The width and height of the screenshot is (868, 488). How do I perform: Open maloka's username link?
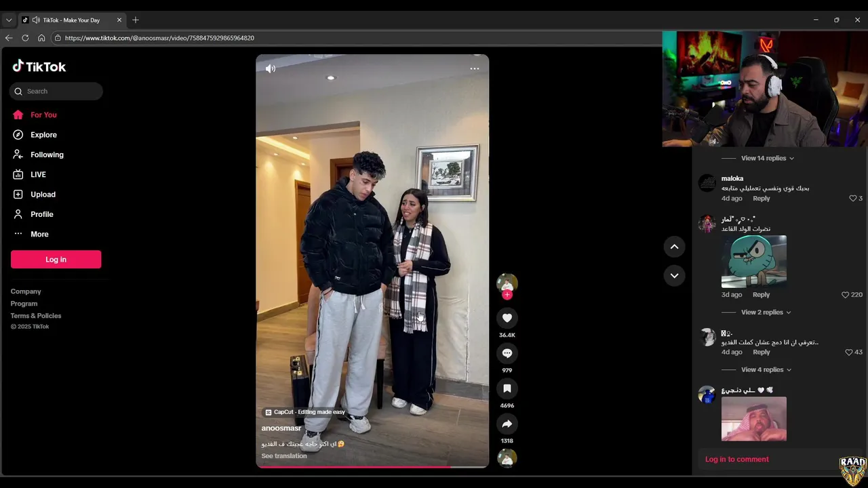pos(732,178)
